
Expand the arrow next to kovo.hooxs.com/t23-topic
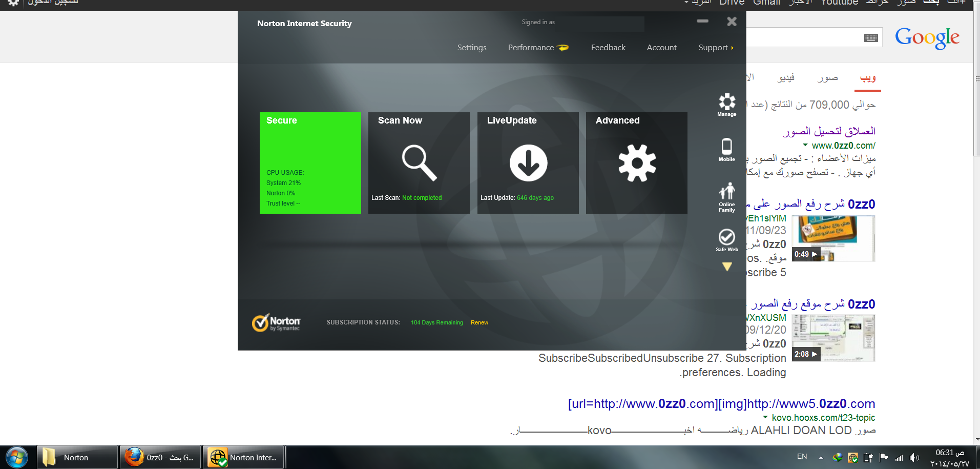click(765, 417)
